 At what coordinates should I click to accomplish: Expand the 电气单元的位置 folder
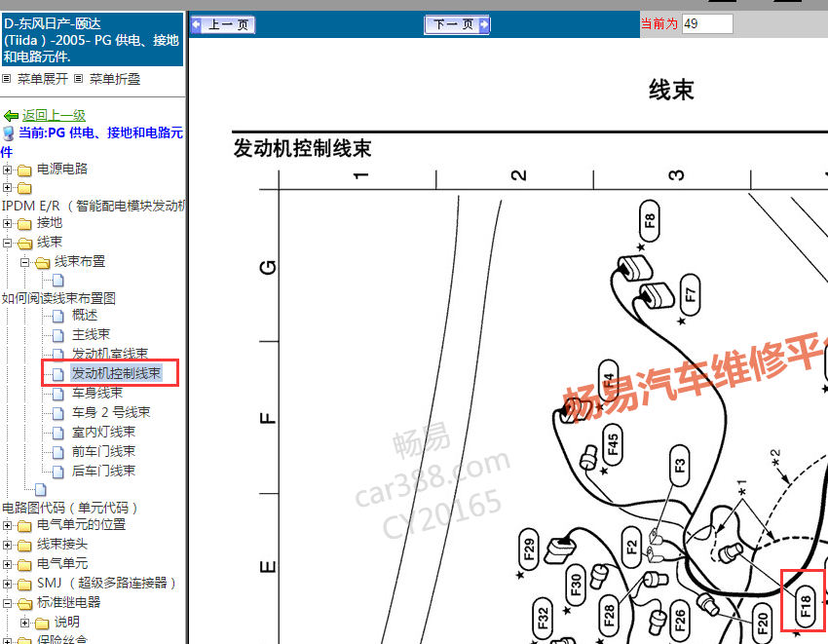click(x=7, y=526)
